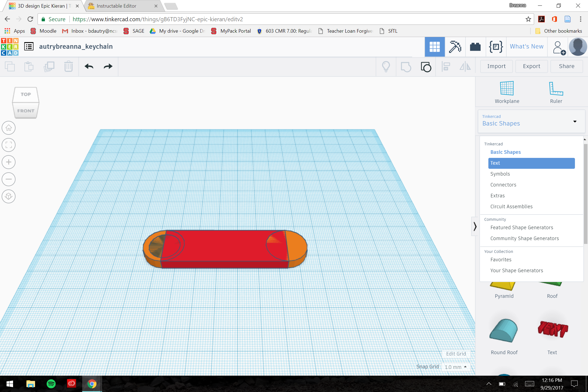Toggle orthographic view with the cube icon
The image size is (588, 392).
tap(8, 196)
